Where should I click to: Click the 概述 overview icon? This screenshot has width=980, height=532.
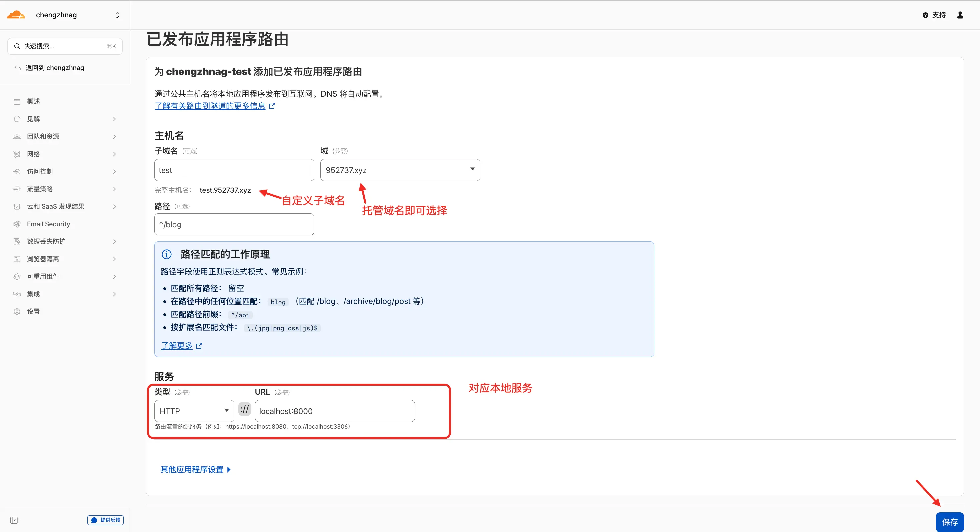pyautogui.click(x=17, y=102)
